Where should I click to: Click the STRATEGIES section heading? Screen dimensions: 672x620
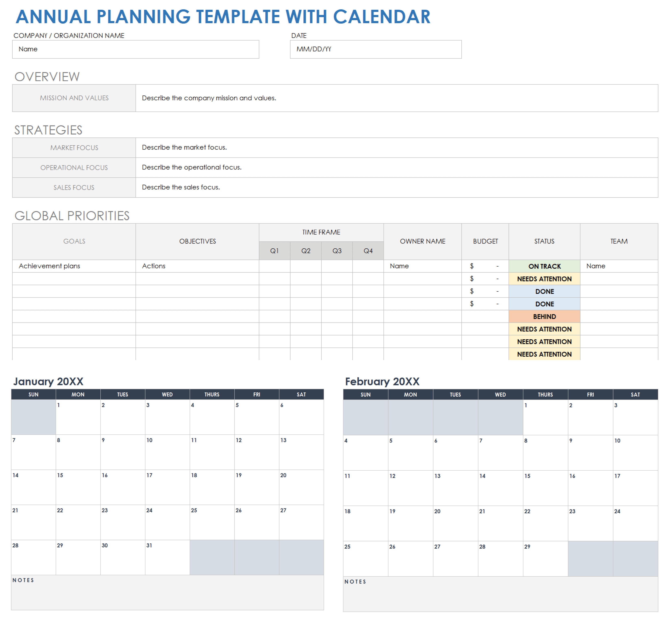[x=48, y=130]
